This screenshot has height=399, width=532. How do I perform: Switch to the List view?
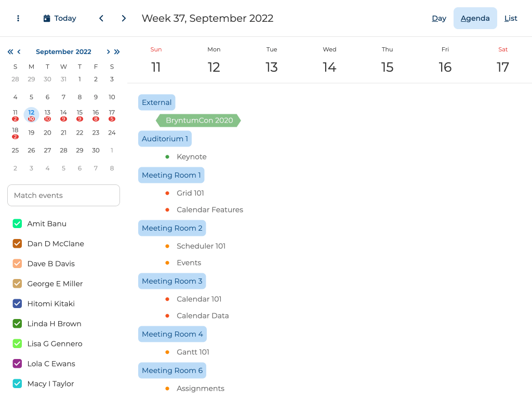pyautogui.click(x=511, y=18)
